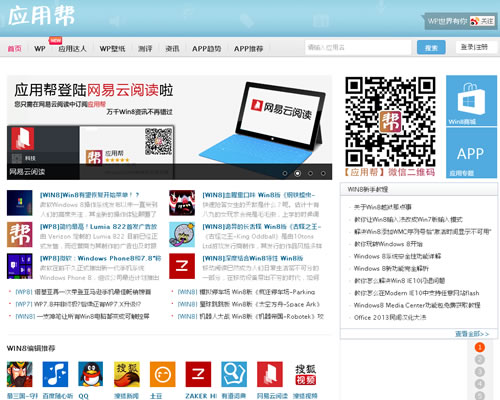500x400 pixels.
Task: Click the Weibo 关注 follow button
Action: [482, 21]
